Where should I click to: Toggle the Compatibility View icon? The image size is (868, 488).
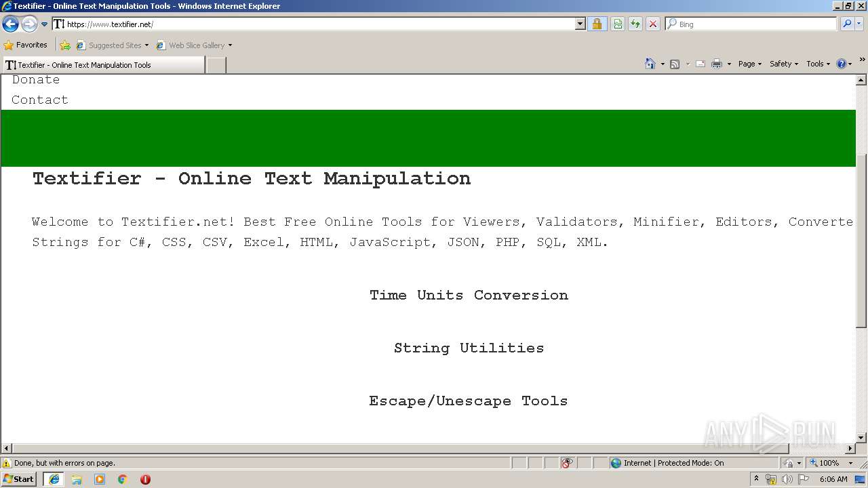pyautogui.click(x=618, y=24)
